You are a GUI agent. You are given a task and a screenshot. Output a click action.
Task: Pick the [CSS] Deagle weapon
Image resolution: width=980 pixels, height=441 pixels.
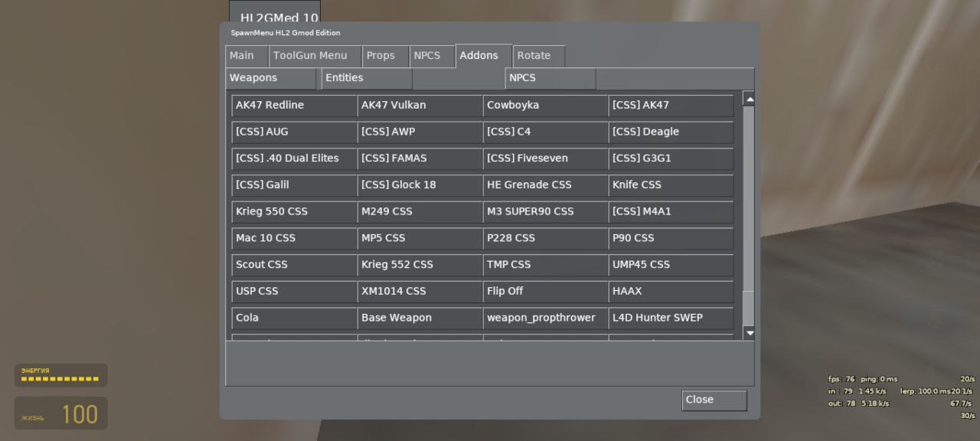[671, 132]
